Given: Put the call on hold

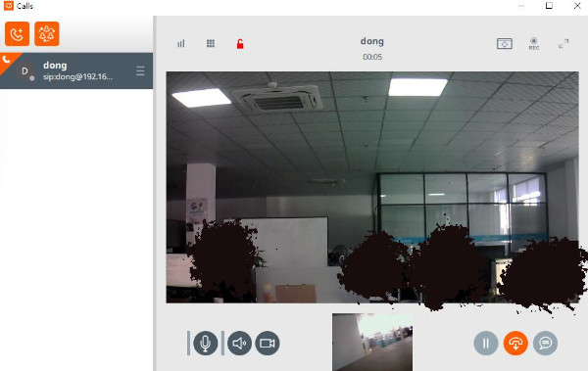Looking at the screenshot, I should [x=486, y=343].
